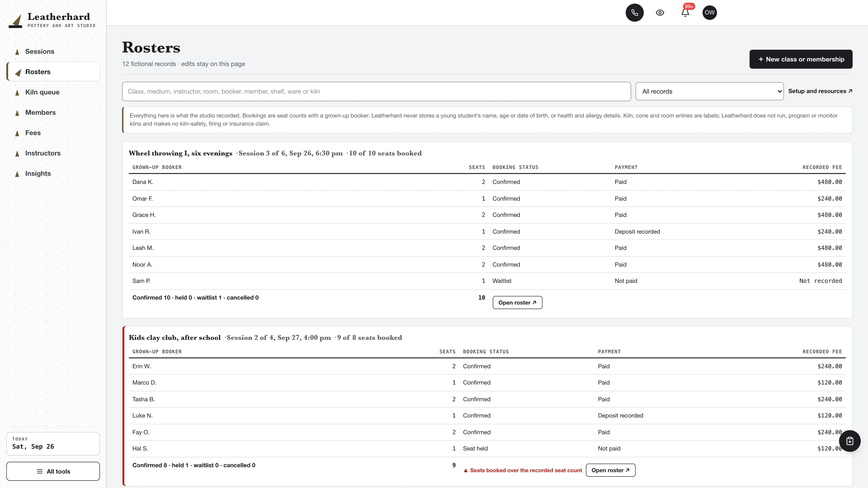This screenshot has width=868, height=488.
Task: Open the All tools menu
Action: click(x=53, y=471)
